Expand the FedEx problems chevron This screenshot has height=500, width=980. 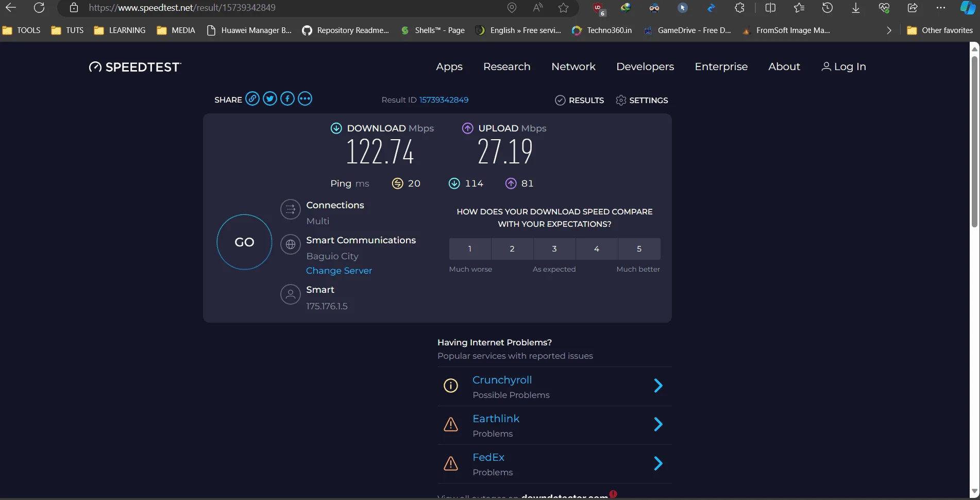pos(658,463)
